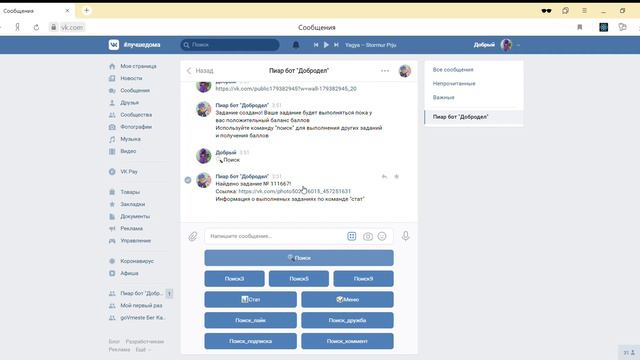Mark the last message as important with the star
This screenshot has height=360, width=640.
(x=396, y=177)
